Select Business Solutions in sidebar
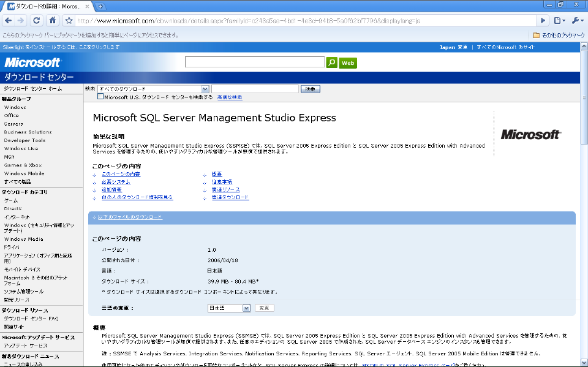Viewport: 588px width, 367px height. [28, 132]
